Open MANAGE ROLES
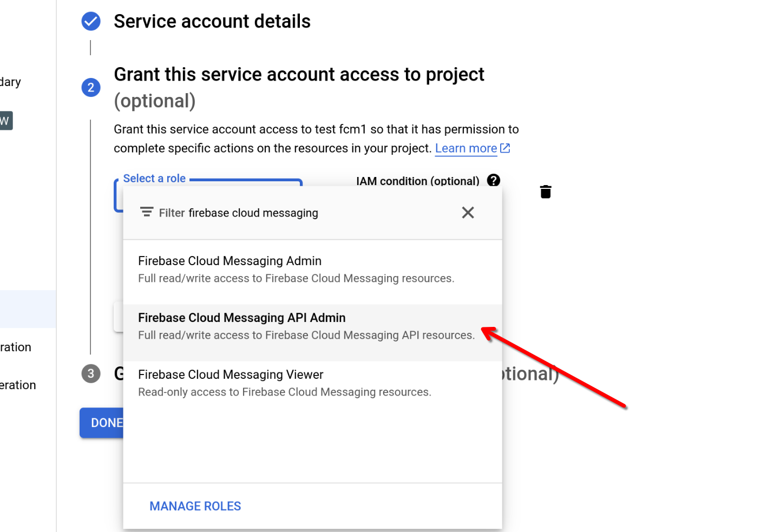780x532 pixels. [195, 506]
